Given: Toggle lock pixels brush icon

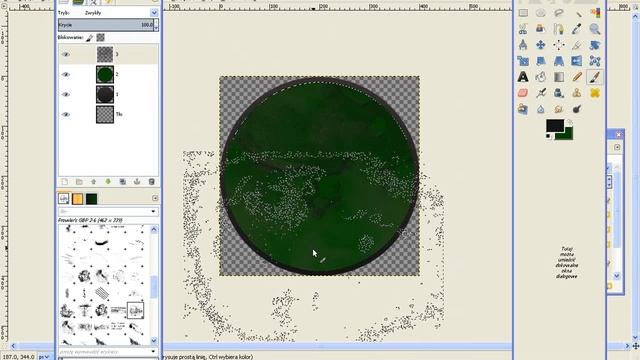Looking at the screenshot, I should point(89,38).
